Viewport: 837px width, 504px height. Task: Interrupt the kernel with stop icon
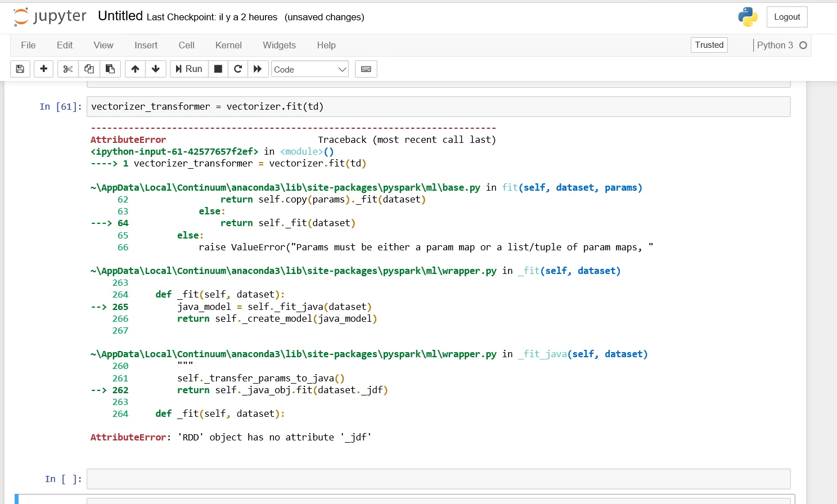tap(218, 69)
